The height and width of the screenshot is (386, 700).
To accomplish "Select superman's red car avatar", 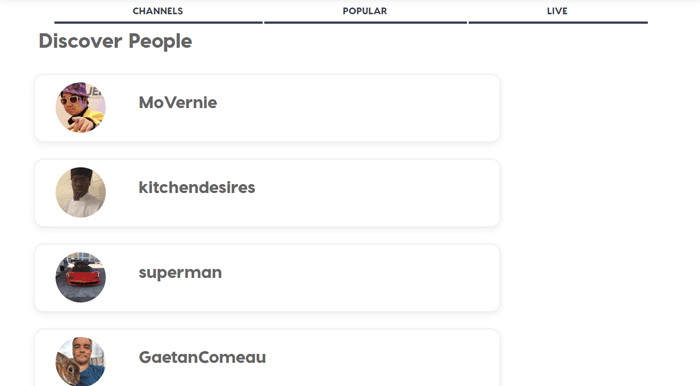I will [80, 277].
